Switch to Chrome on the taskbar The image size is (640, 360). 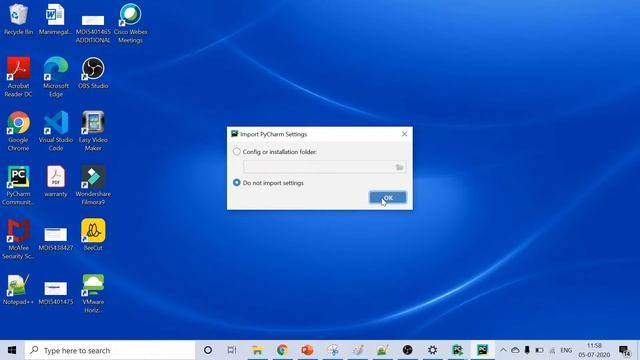tap(282, 350)
